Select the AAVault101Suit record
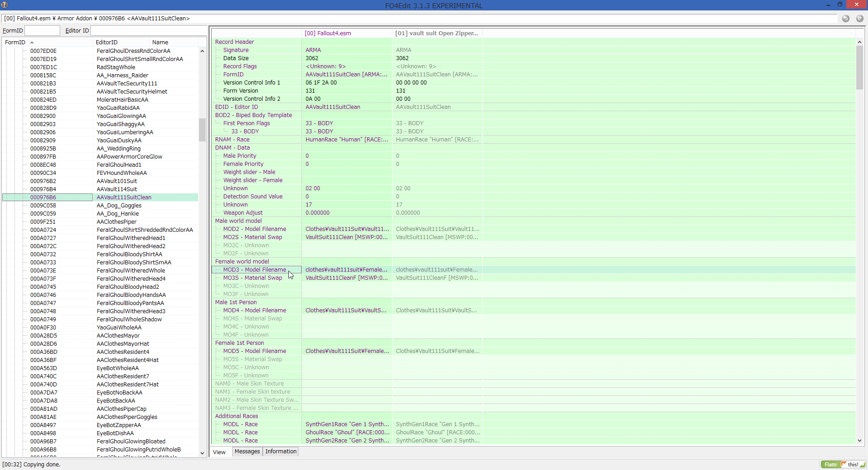Viewport: 868px width, 470px height. click(x=117, y=181)
